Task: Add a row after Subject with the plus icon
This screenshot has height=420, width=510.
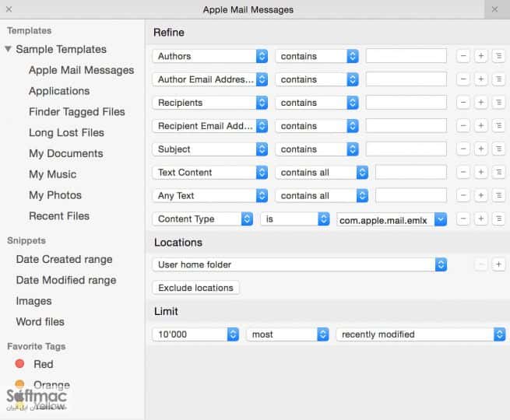Action: coord(480,149)
